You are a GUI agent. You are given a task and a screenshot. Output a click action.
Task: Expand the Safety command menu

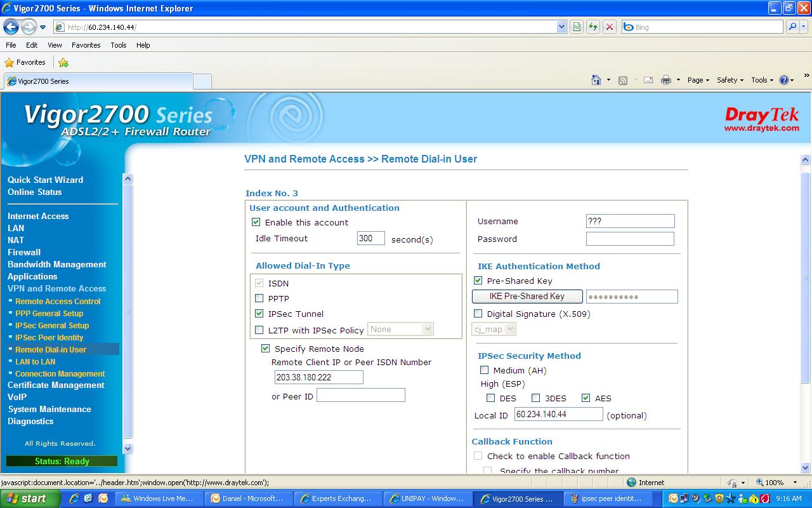click(730, 80)
